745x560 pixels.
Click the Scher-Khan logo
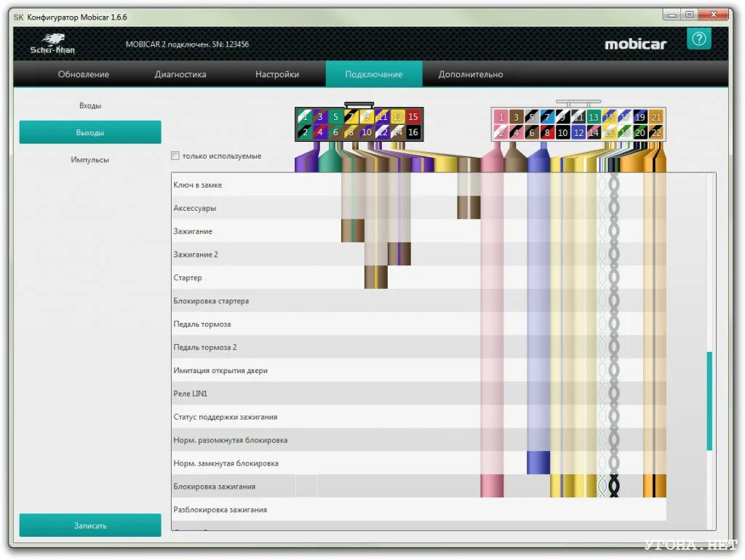tap(52, 44)
